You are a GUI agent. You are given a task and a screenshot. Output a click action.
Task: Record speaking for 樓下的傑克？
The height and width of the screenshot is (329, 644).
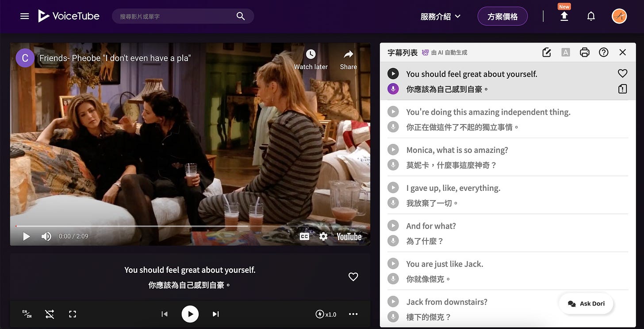coord(393,317)
